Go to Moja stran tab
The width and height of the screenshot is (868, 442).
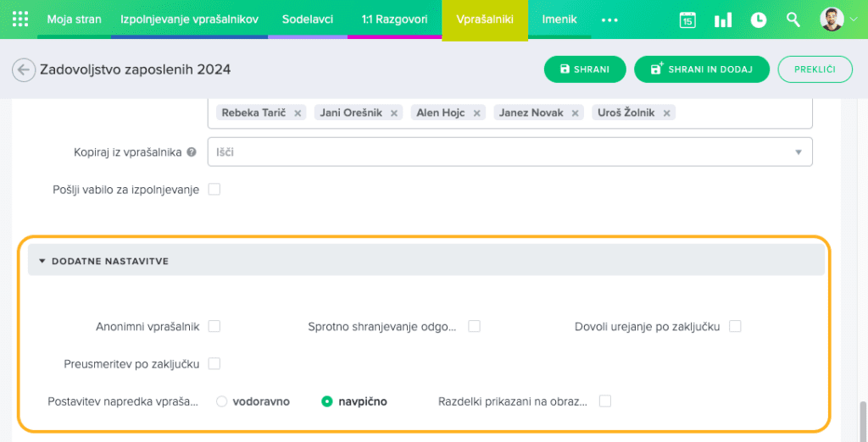pos(75,19)
